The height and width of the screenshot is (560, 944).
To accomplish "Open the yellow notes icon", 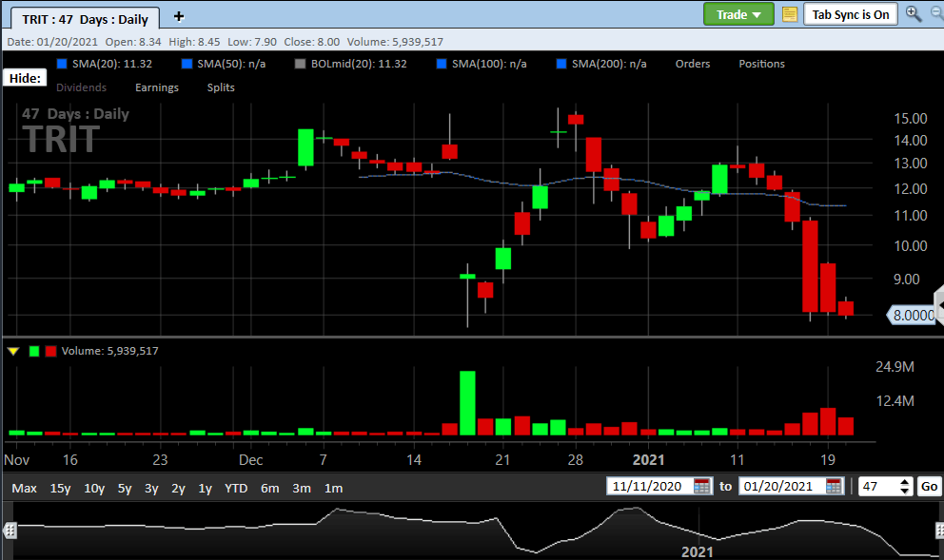I will 789,14.
